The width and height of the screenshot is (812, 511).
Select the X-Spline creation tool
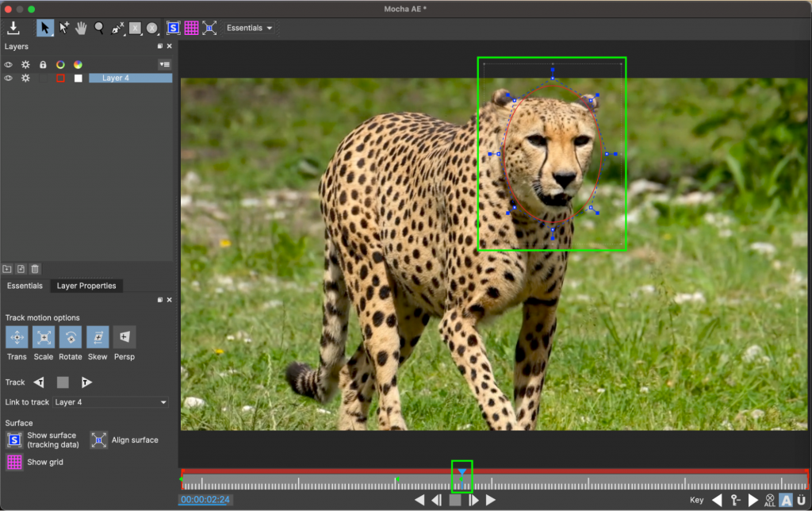tap(117, 28)
